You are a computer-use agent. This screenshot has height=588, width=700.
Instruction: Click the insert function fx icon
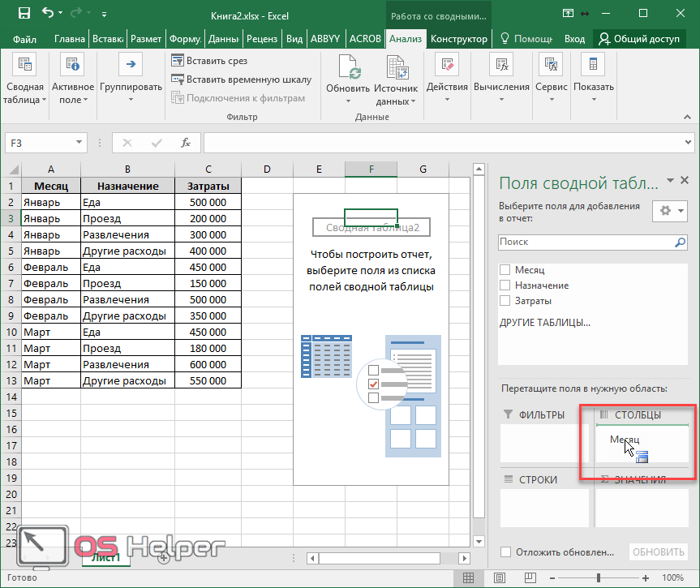point(186,143)
